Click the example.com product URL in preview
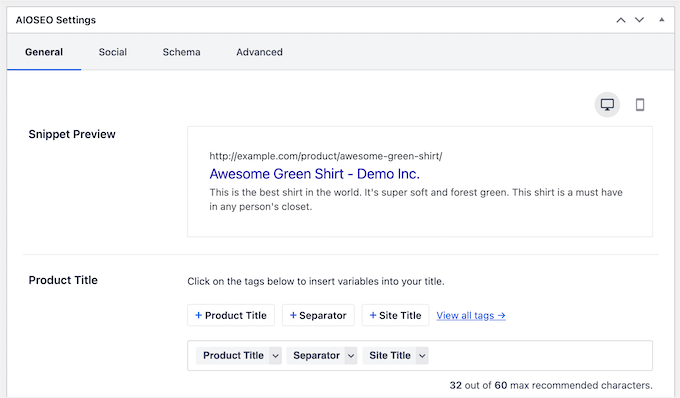 tap(326, 156)
